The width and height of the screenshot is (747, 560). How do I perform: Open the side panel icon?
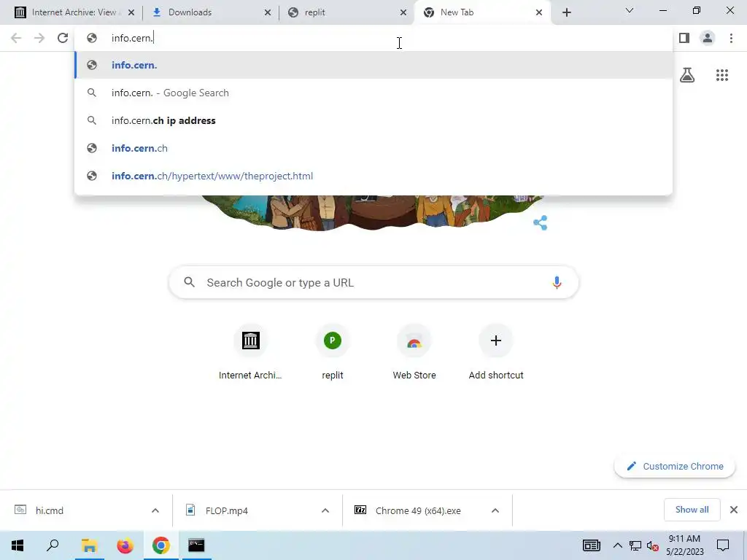(684, 38)
